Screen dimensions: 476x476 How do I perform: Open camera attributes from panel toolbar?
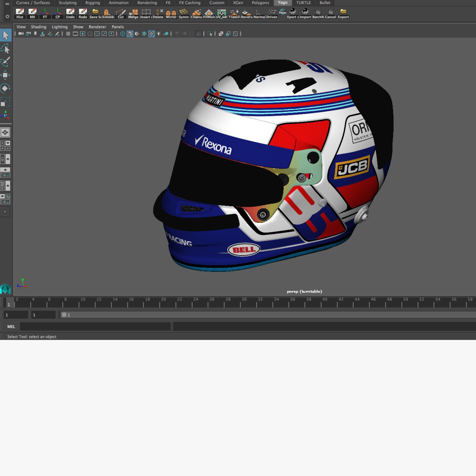(x=28, y=34)
